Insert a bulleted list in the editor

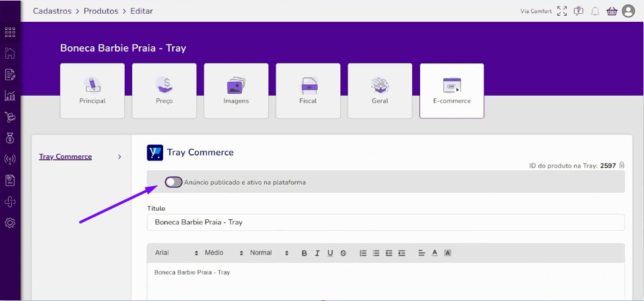[x=376, y=253]
